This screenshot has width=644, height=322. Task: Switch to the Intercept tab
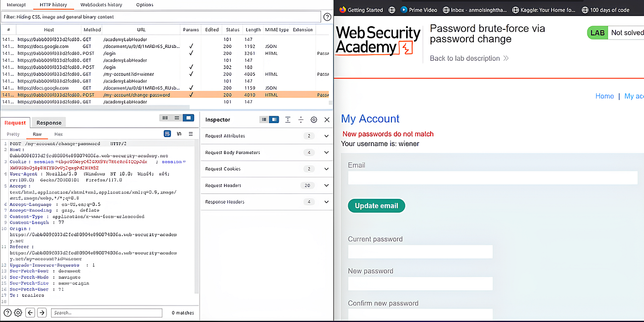point(16,5)
